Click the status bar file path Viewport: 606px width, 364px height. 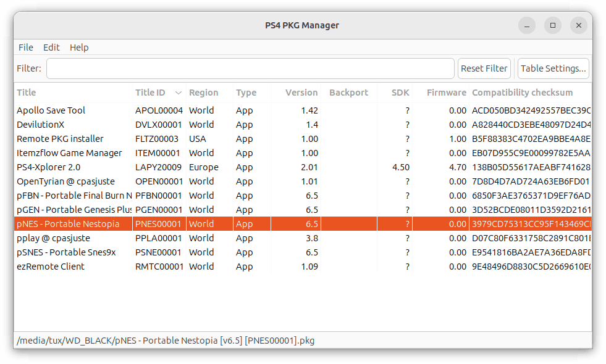click(166, 341)
